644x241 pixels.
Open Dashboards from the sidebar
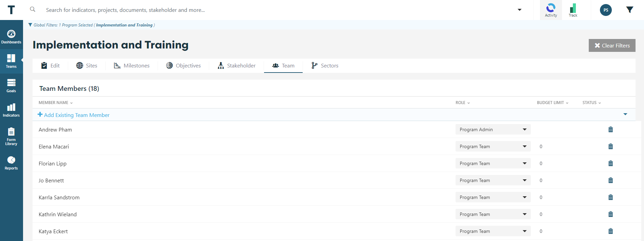click(x=11, y=37)
